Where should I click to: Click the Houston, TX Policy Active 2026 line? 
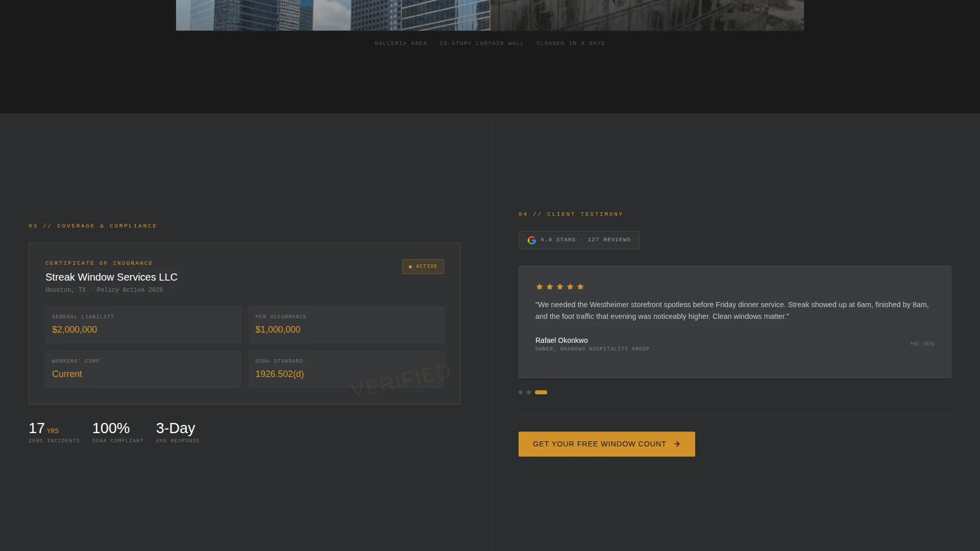point(104,290)
